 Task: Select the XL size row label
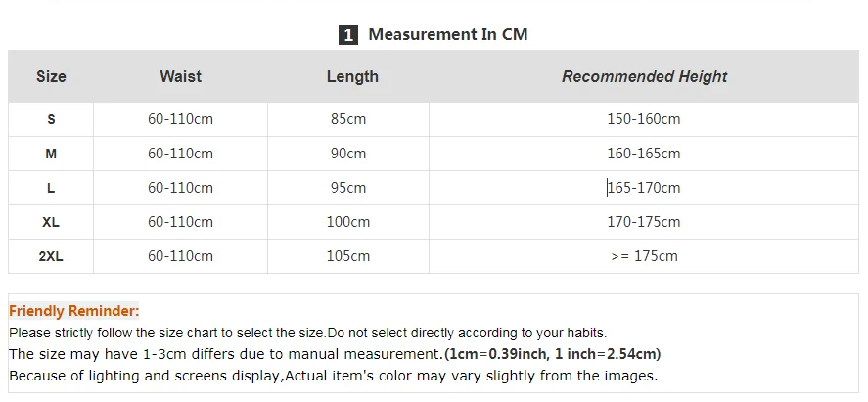(x=51, y=222)
